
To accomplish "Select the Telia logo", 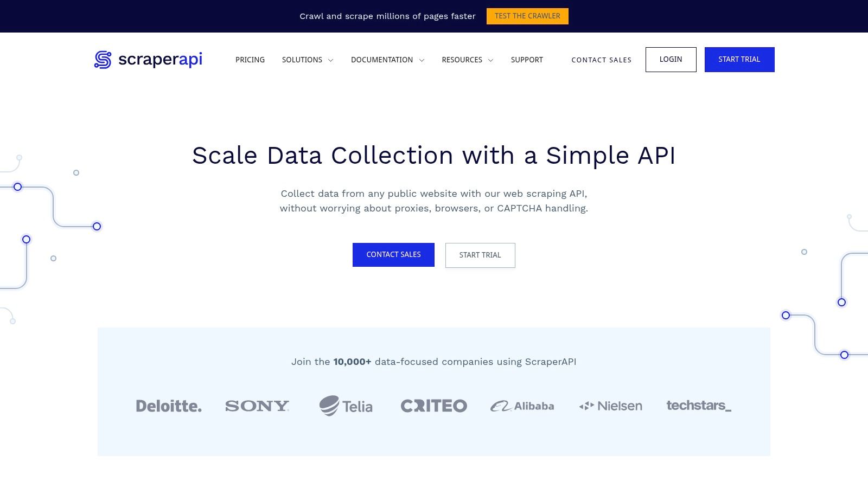I will pyautogui.click(x=346, y=406).
